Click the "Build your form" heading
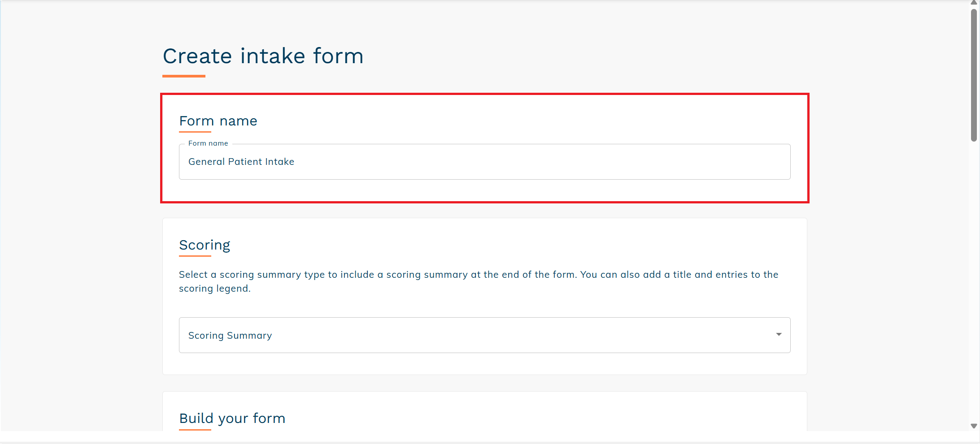 pyautogui.click(x=232, y=418)
